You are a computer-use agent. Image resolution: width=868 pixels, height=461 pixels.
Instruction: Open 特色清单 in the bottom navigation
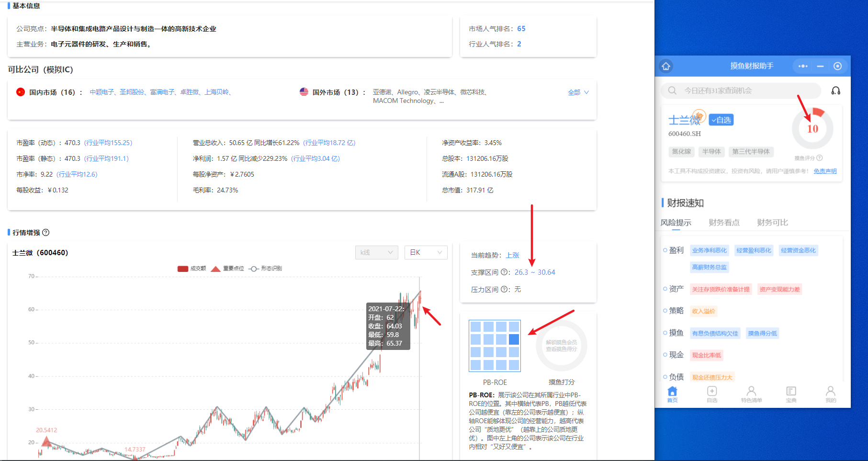click(751, 394)
